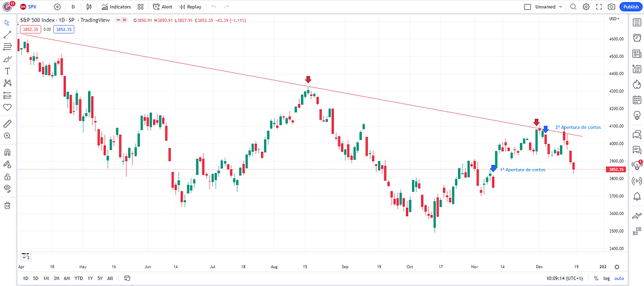Click the Publish button
The width and height of the screenshot is (644, 286).
630,7
